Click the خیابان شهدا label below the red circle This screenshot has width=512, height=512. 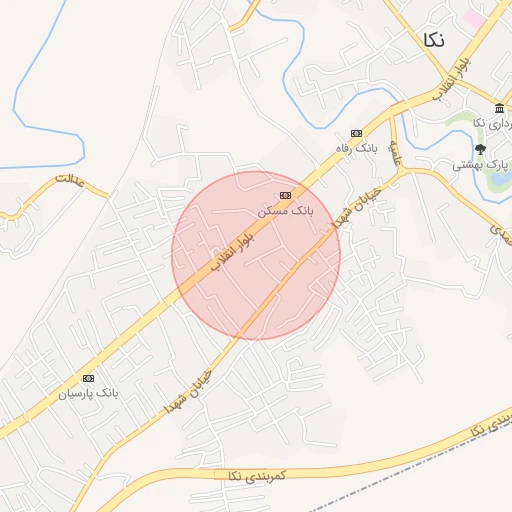(189, 391)
